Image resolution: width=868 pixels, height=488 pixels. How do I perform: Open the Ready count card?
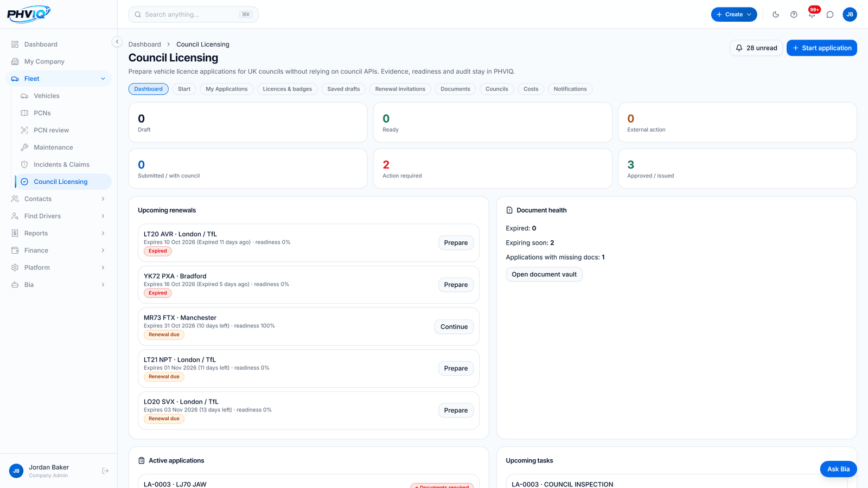coord(493,123)
